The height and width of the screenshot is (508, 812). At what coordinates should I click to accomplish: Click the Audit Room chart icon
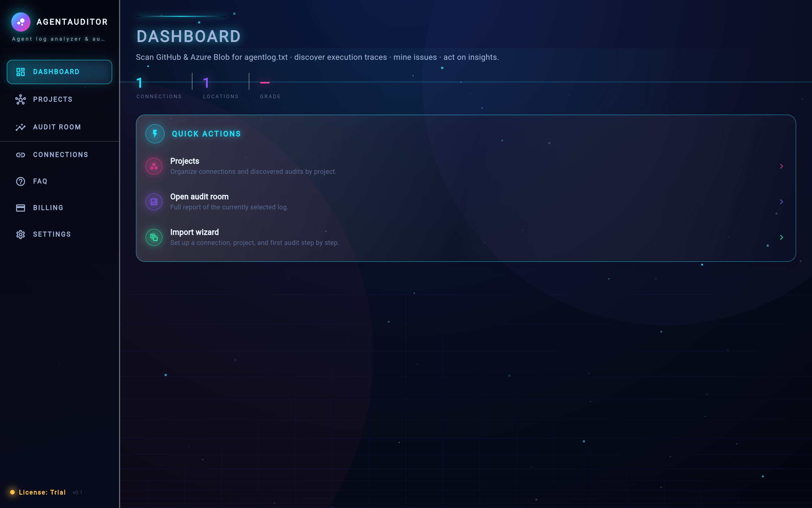(21, 127)
